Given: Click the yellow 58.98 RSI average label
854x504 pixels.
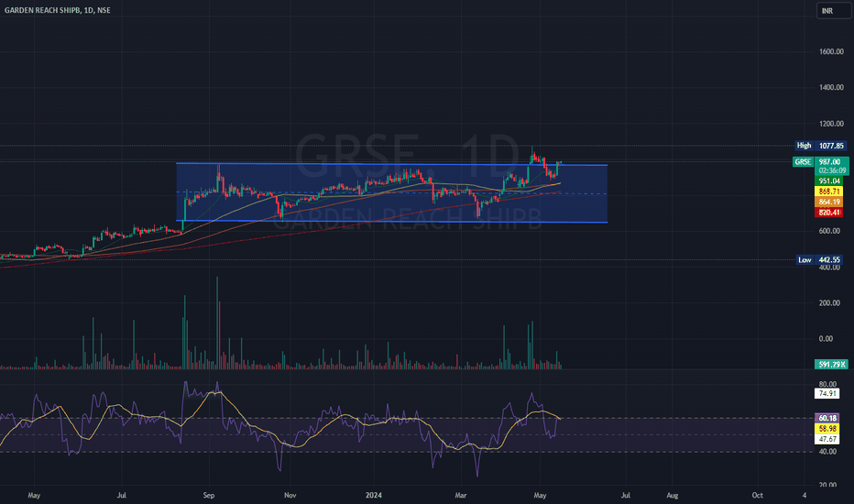Looking at the screenshot, I should pos(827,429).
